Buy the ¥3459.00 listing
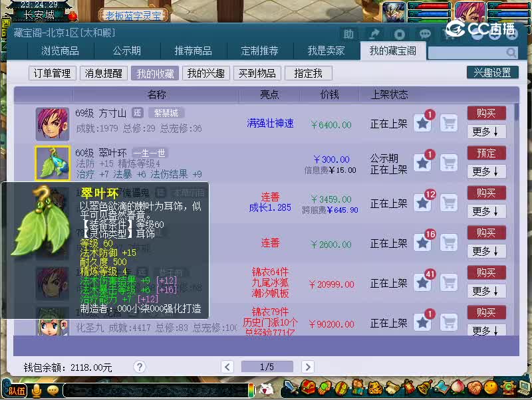This screenshot has height=400, width=532. click(487, 193)
